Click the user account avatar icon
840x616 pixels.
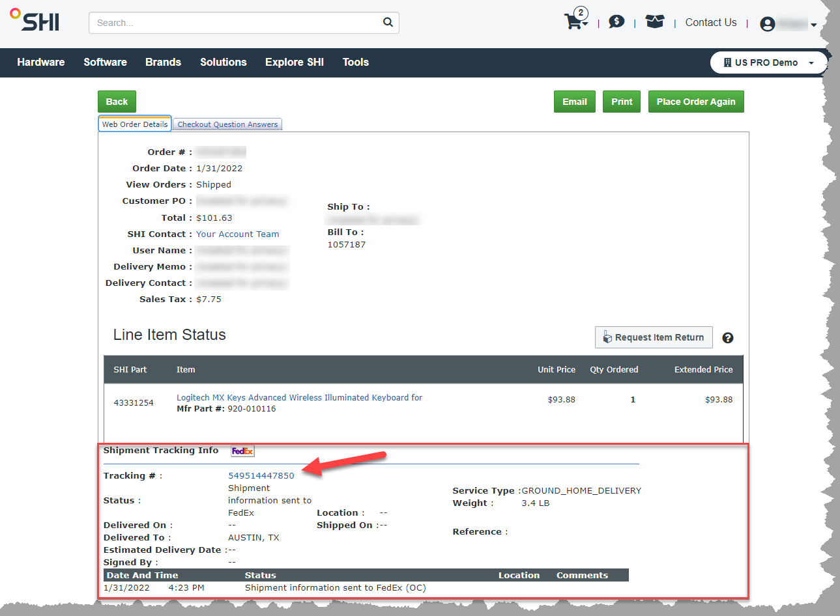coord(768,24)
